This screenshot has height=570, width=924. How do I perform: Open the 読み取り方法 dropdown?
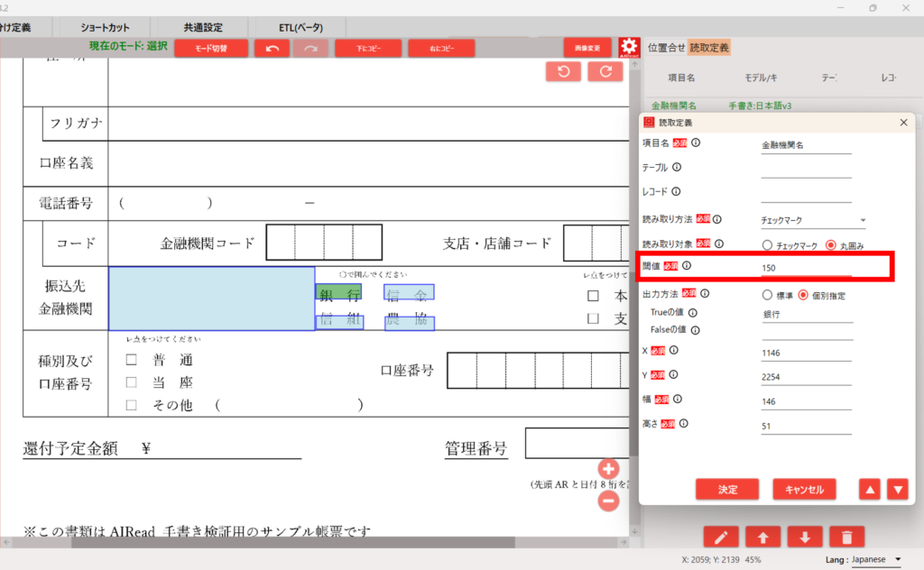pyautogui.click(x=812, y=220)
